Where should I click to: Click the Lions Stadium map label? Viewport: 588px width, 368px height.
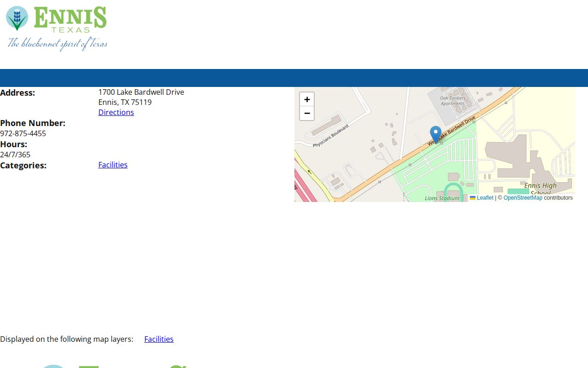point(442,198)
